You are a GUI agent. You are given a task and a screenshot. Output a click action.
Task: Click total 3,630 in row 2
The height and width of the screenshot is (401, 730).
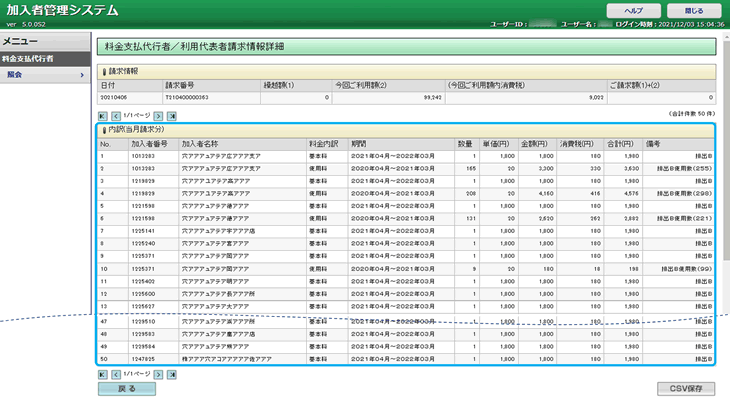(632, 169)
